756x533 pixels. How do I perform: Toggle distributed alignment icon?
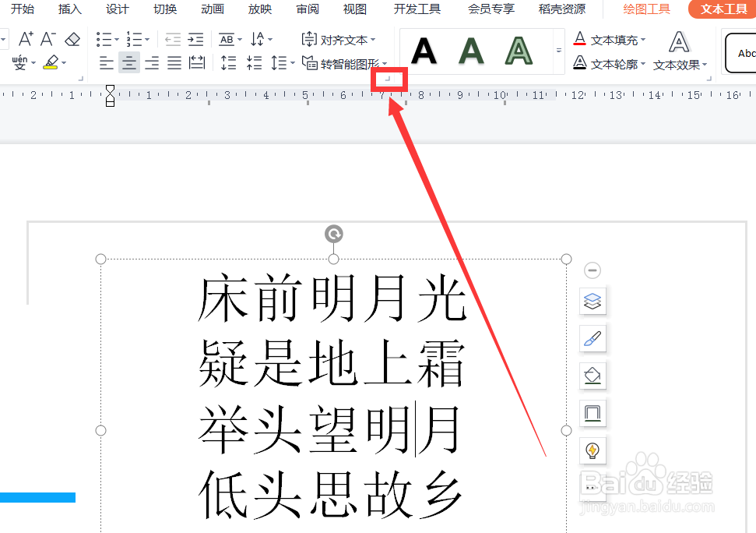coord(197,62)
